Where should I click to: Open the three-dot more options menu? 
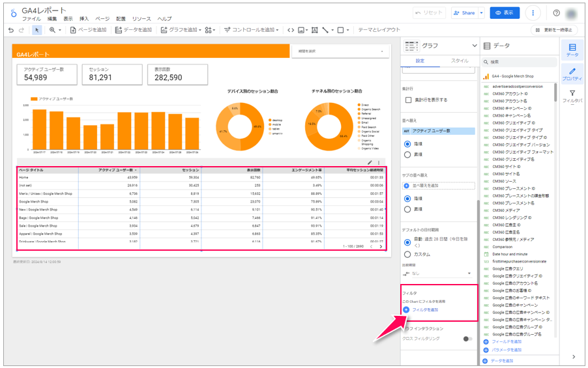coord(533,13)
